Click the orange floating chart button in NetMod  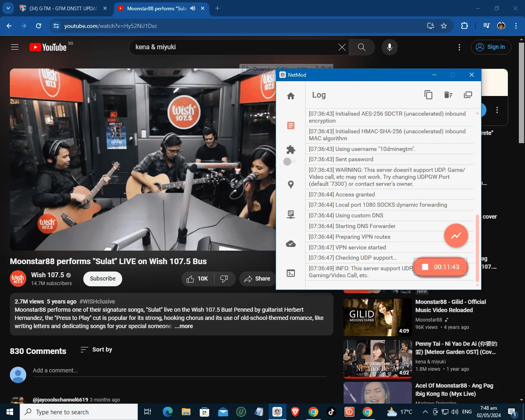pyautogui.click(x=456, y=235)
